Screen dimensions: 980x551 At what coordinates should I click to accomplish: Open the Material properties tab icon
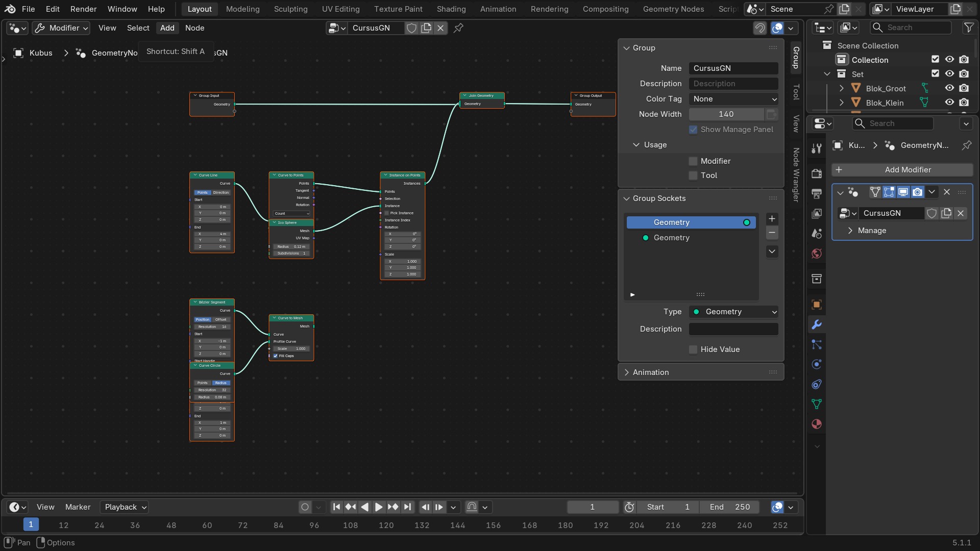click(817, 424)
